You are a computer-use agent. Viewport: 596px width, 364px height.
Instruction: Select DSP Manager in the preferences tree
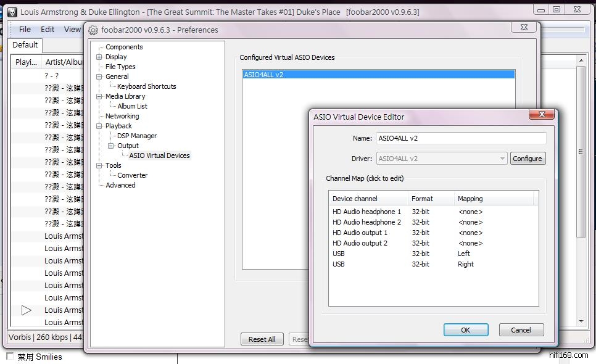(137, 136)
